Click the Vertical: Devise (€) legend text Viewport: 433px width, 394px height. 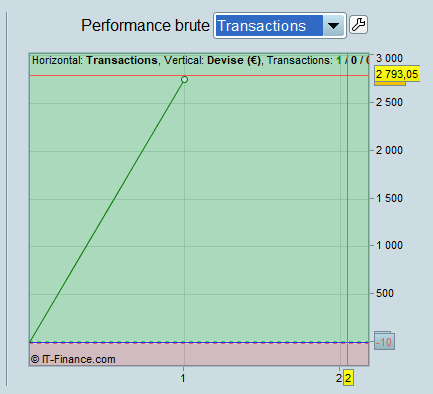(212, 60)
